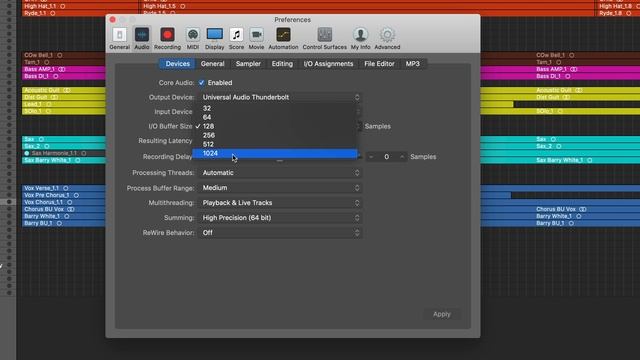Toggle the Core Audio Enabled checkbox
The image size is (640, 360).
202,83
